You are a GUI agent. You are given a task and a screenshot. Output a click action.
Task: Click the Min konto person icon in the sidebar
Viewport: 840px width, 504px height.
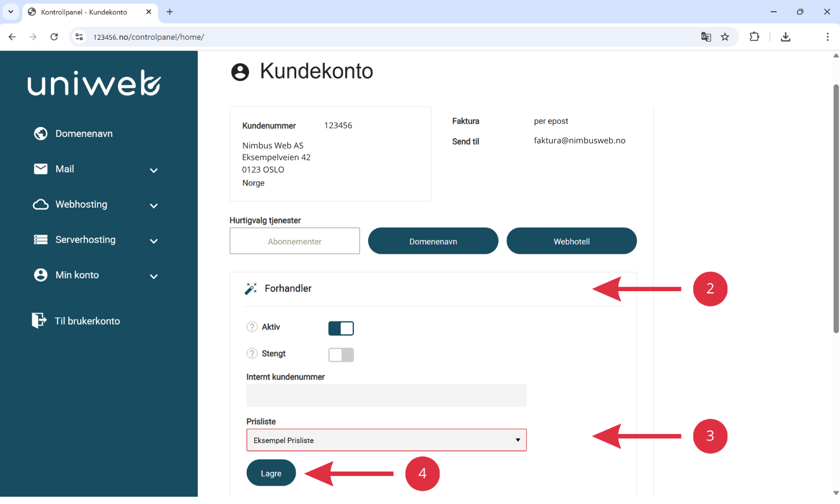(x=41, y=275)
